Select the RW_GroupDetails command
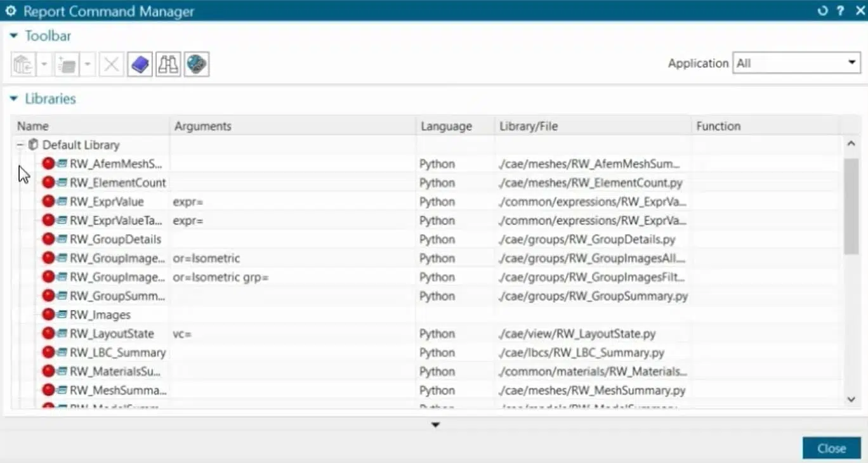Image resolution: width=868 pixels, height=463 pixels. point(115,239)
